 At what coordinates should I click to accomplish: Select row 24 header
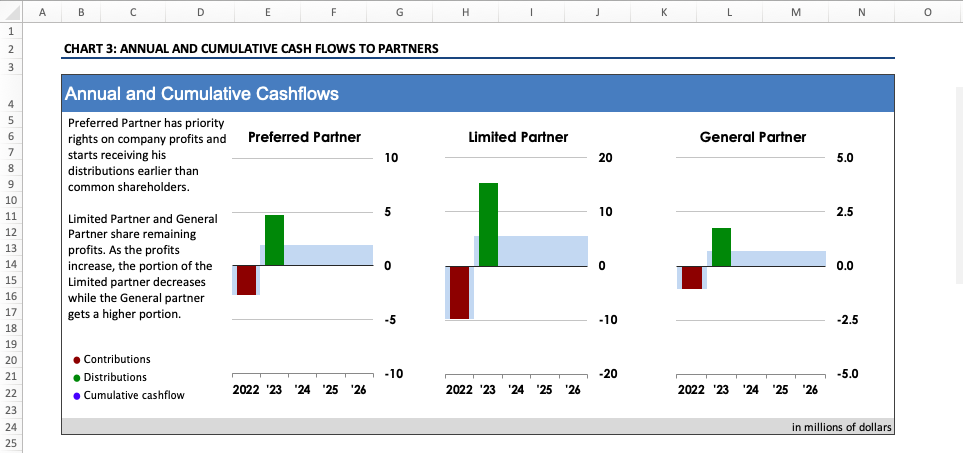point(11,427)
